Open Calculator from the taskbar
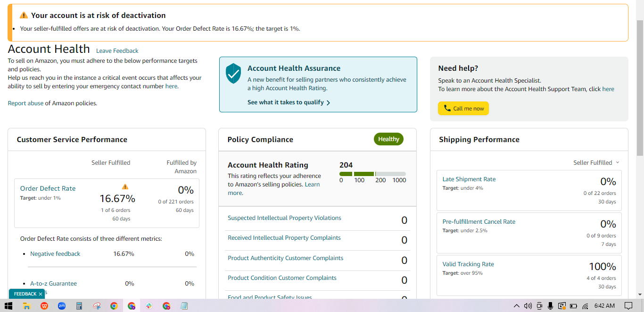 click(x=79, y=306)
